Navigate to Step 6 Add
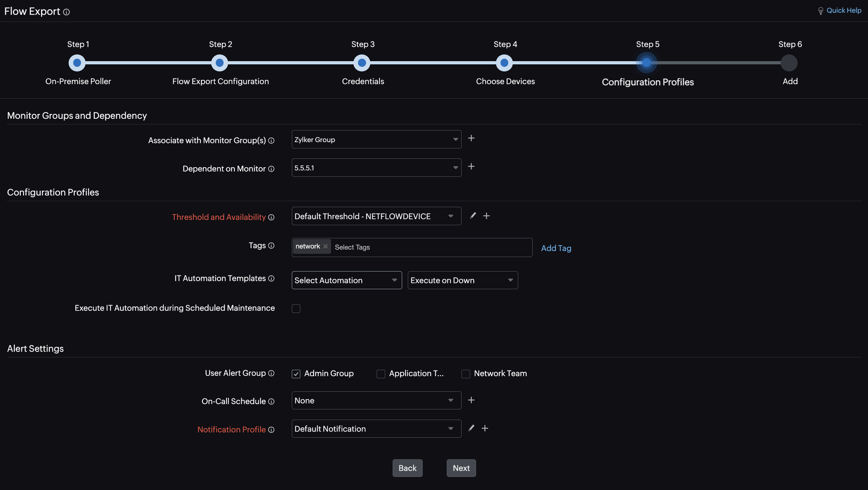Screen dimensions: 868x490 pos(789,62)
